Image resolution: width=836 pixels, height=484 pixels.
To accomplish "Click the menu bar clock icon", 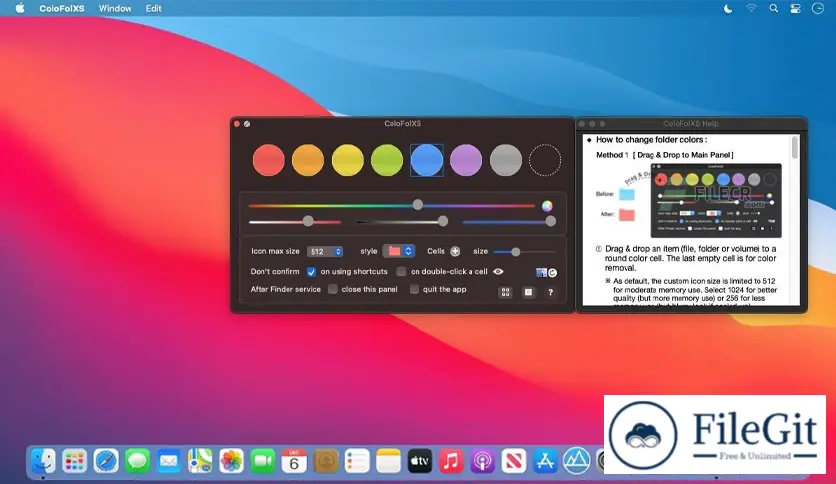I will [818, 9].
